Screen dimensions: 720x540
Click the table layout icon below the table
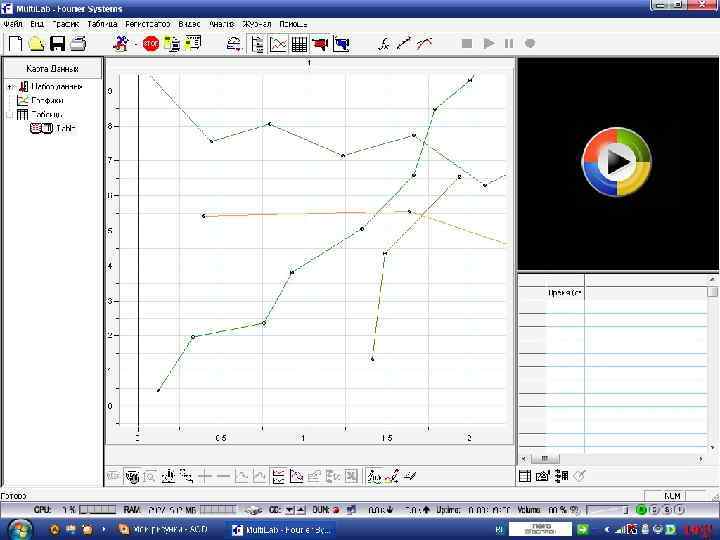pyautogui.click(x=525, y=476)
